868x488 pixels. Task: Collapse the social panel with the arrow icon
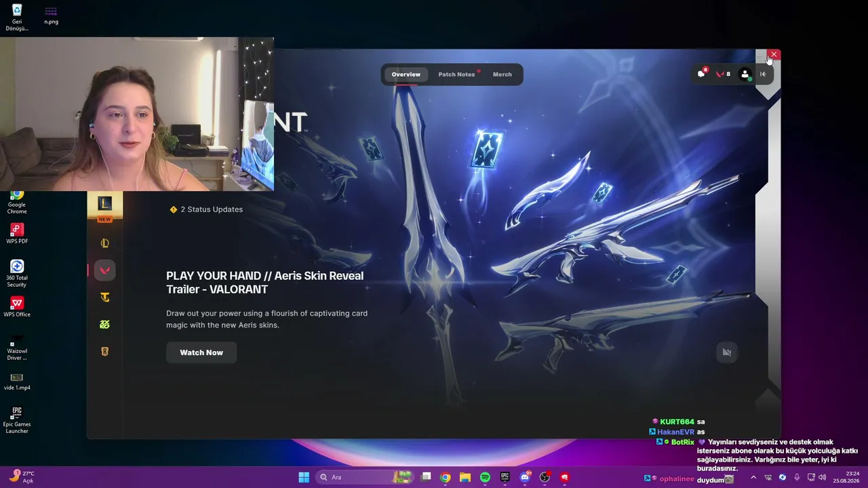click(763, 74)
